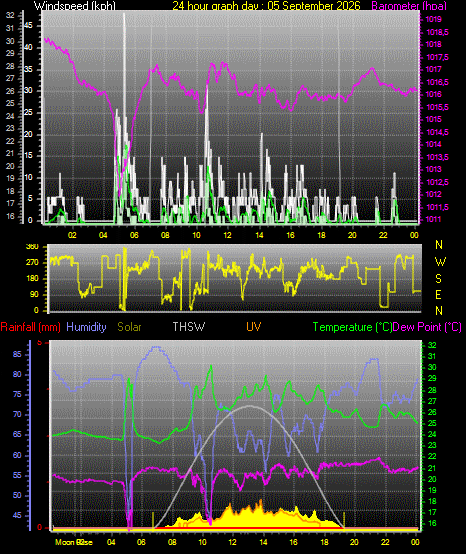The image size is (466, 554).
Task: Click the W compass label
Action: [440, 262]
